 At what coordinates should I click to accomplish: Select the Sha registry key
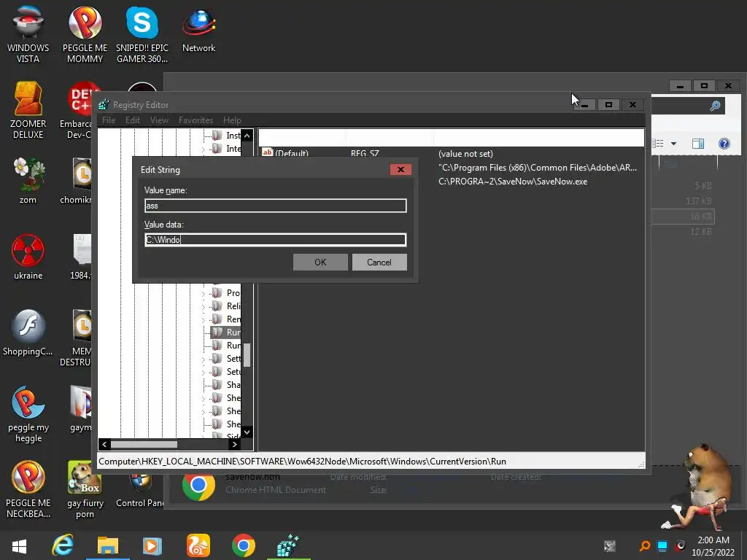[227, 385]
